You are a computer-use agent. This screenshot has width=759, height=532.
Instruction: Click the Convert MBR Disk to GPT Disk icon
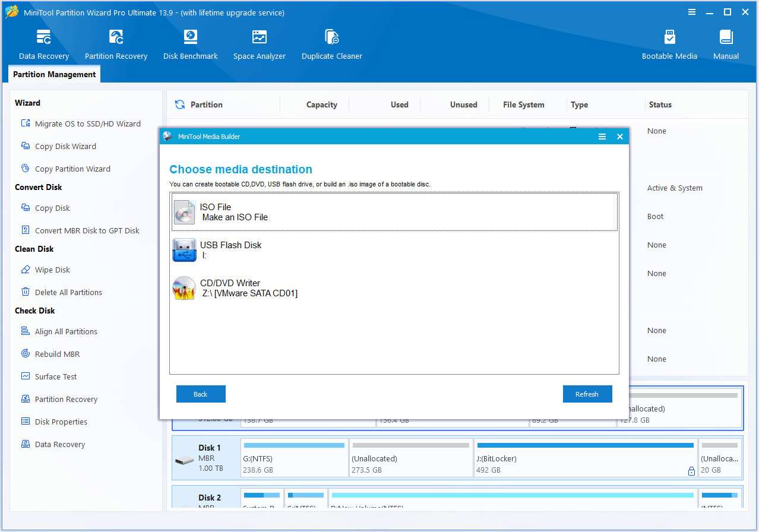[26, 230]
